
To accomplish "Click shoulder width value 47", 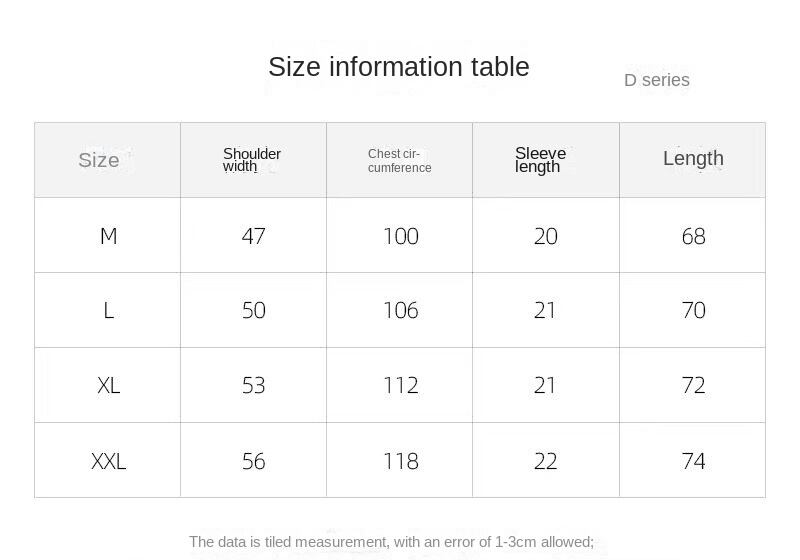I will [253, 236].
